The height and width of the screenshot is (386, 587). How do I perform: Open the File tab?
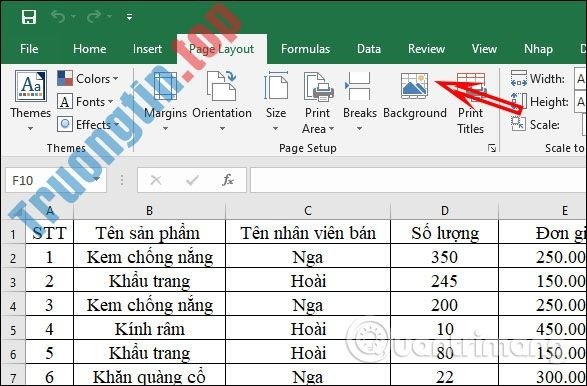pyautogui.click(x=29, y=49)
